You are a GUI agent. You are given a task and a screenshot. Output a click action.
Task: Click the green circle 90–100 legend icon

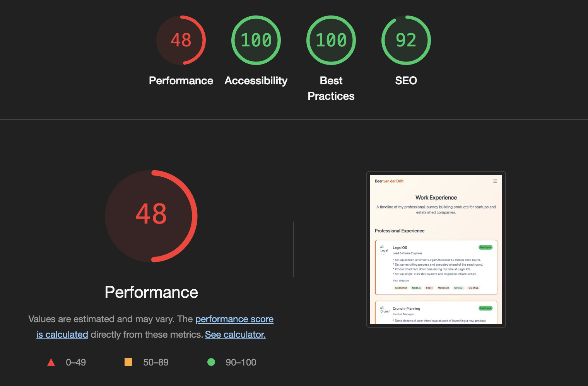211,362
